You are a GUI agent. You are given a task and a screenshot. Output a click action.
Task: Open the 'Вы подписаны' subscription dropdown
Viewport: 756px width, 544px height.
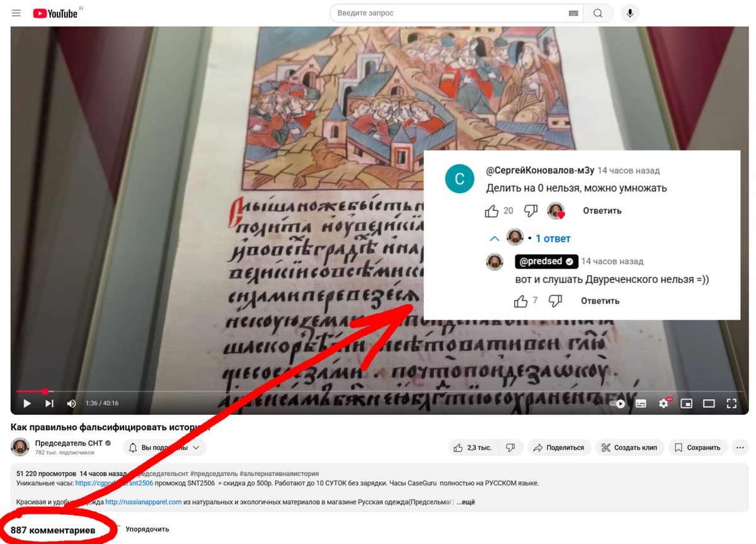[164, 448]
